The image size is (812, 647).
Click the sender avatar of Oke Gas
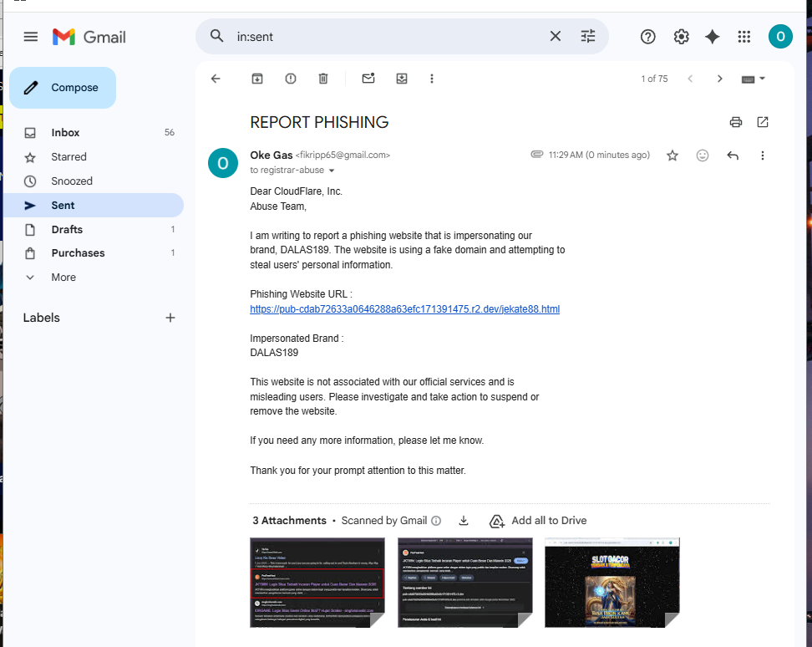223,163
